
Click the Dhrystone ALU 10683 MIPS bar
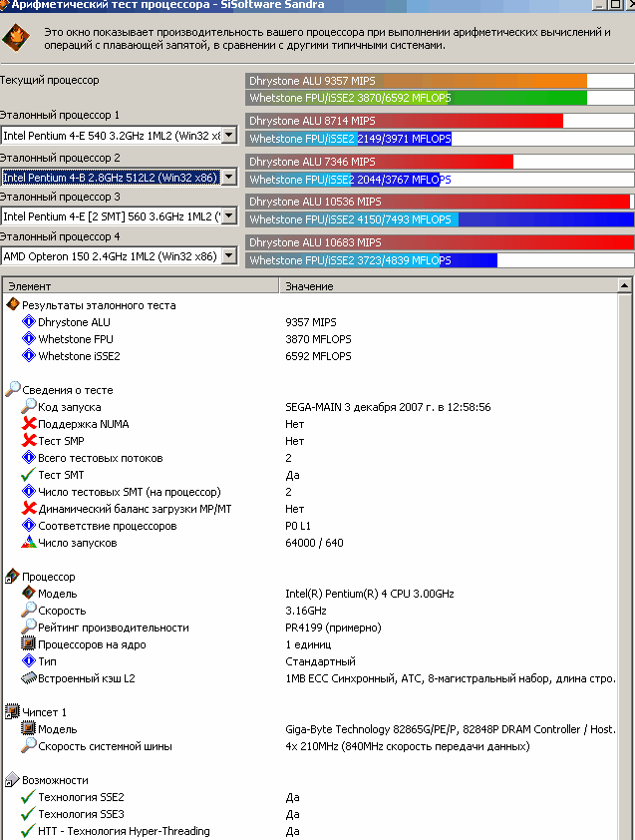(x=440, y=242)
